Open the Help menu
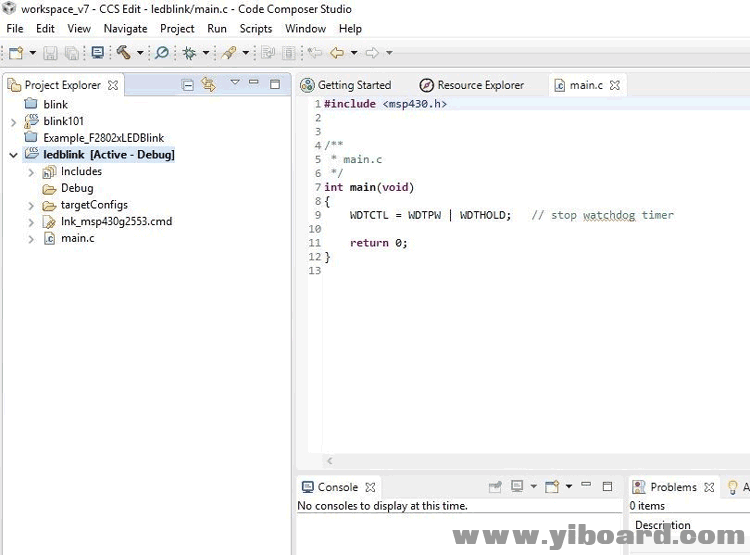 pyautogui.click(x=350, y=29)
